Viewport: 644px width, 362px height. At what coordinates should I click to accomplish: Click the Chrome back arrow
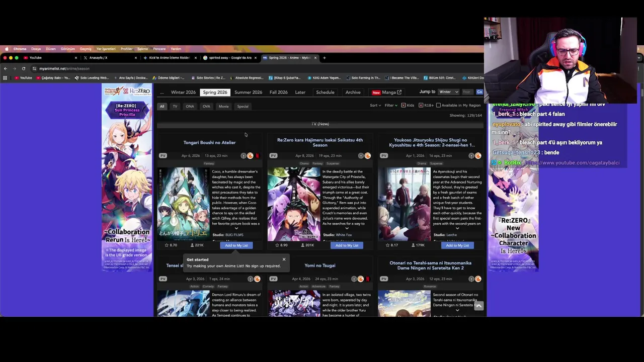tap(5, 68)
